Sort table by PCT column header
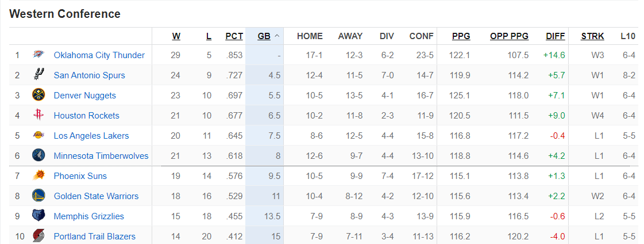Viewport: 644px width, 244px height. [x=234, y=36]
